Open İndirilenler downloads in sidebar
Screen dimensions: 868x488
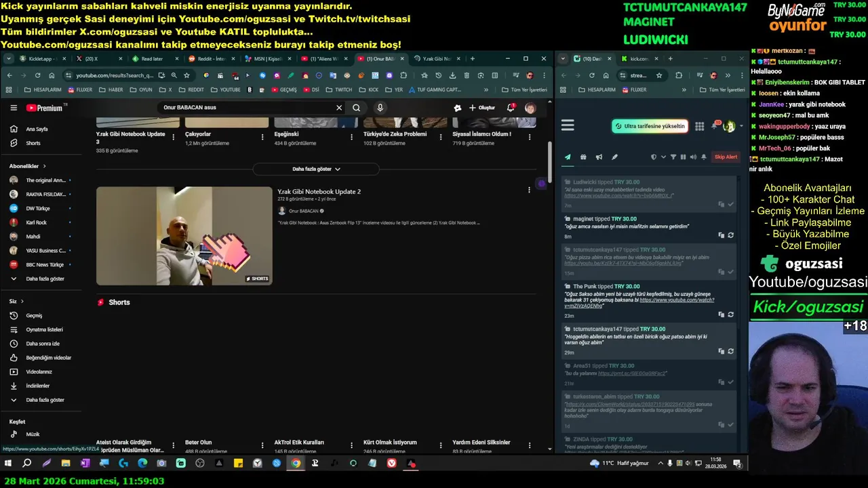coord(41,386)
